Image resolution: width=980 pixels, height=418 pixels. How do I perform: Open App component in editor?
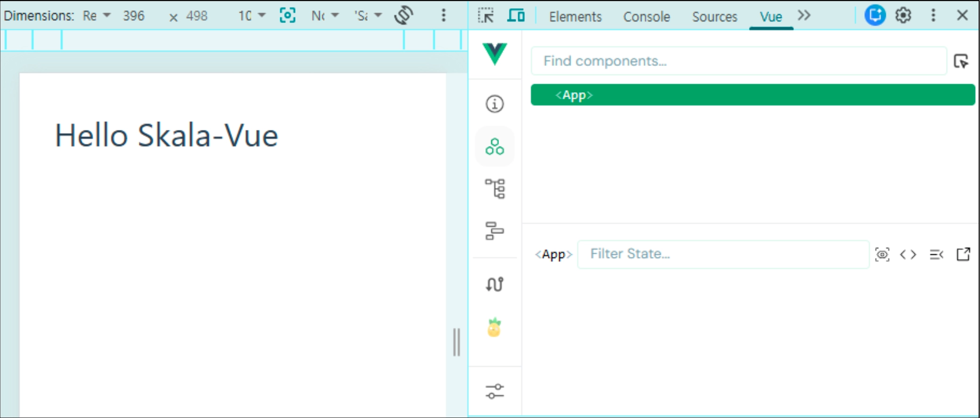click(x=964, y=254)
